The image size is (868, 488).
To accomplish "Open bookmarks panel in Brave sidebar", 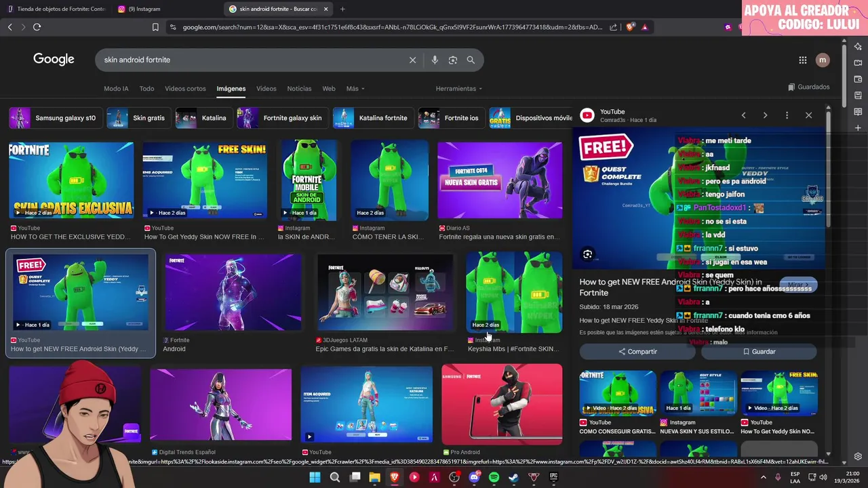I will click(858, 96).
